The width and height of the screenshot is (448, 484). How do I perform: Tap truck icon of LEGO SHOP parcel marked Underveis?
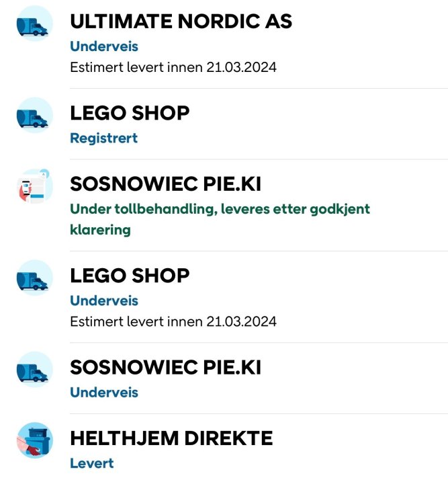point(34,278)
